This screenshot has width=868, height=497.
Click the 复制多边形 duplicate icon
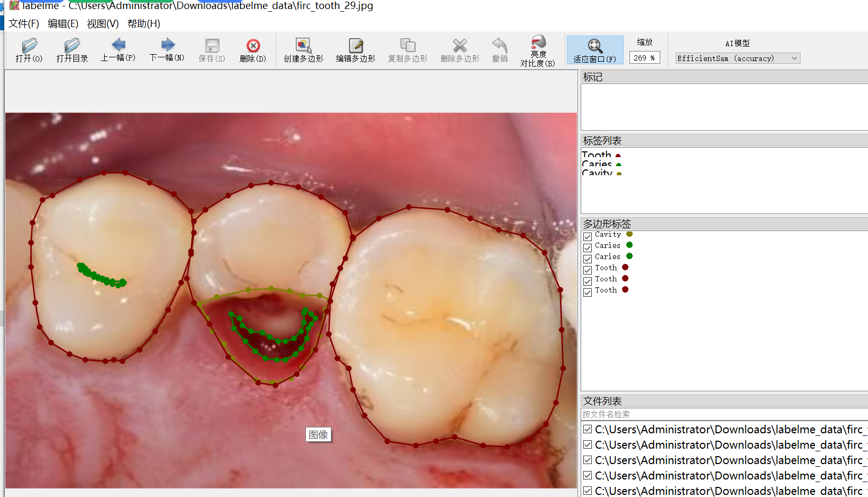click(x=407, y=45)
